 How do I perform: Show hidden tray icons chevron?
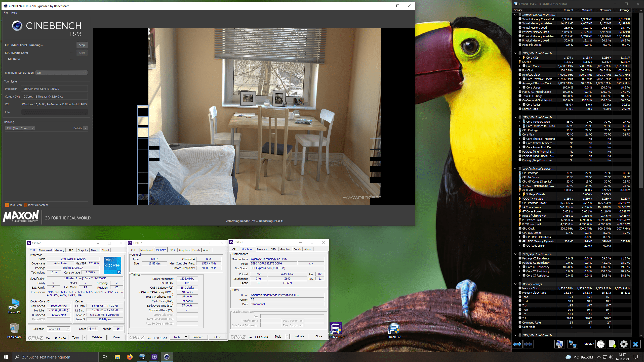599,357
